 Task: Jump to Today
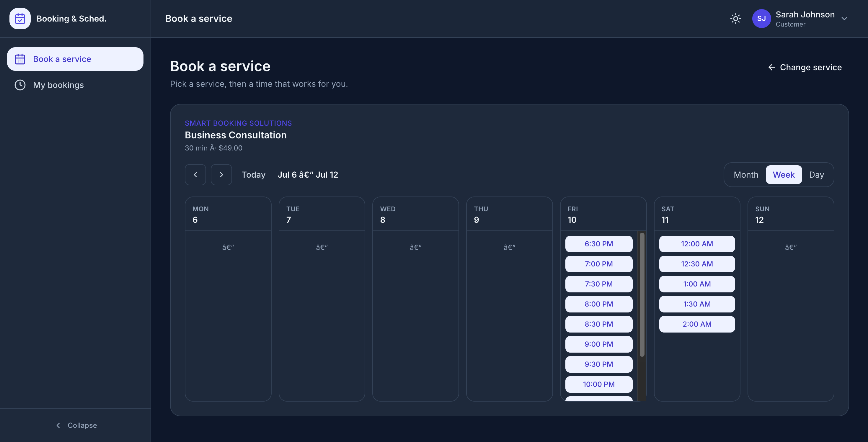[253, 175]
